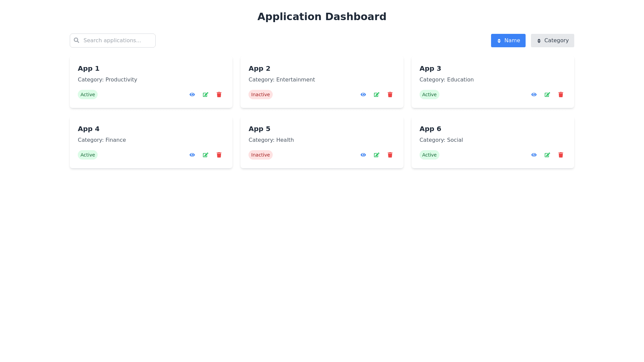Click the edit icon on App 1
644x362 pixels.
coord(205,95)
